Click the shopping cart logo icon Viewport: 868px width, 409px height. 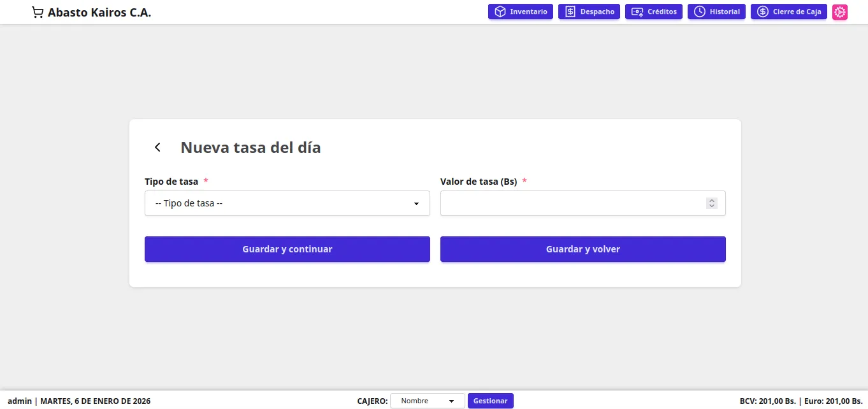(x=38, y=12)
